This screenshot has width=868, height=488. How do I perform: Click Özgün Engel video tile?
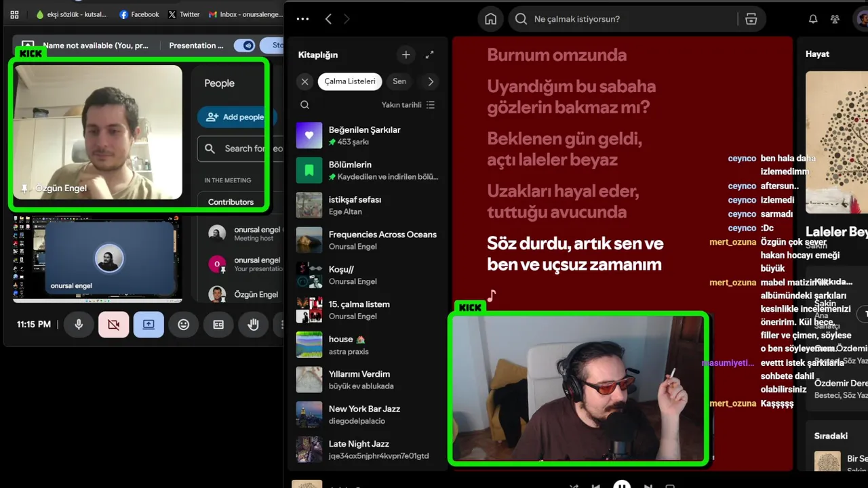pyautogui.click(x=98, y=132)
